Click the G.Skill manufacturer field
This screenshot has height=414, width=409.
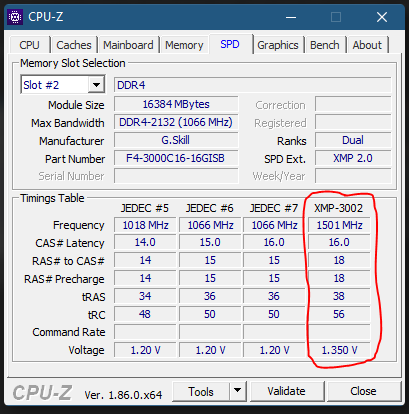point(176,140)
